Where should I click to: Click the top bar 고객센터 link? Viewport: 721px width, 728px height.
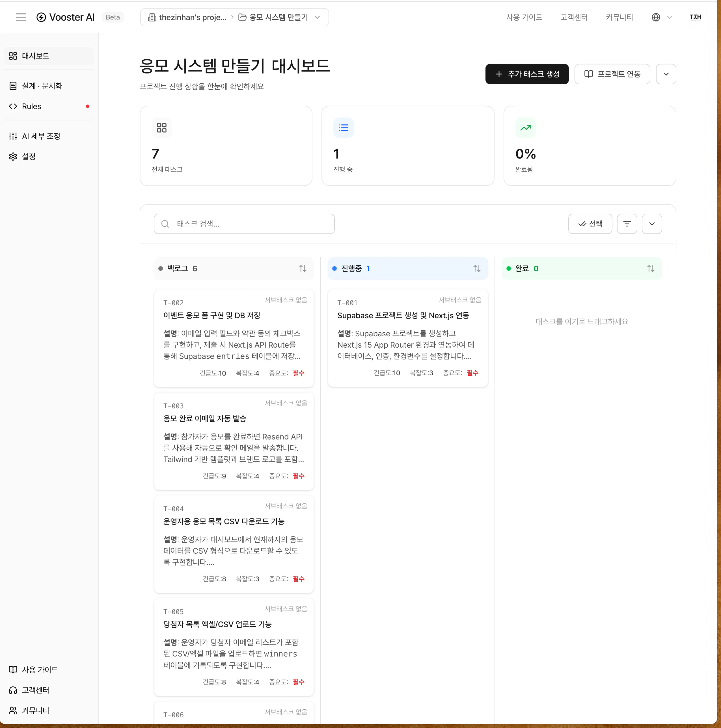tap(574, 17)
